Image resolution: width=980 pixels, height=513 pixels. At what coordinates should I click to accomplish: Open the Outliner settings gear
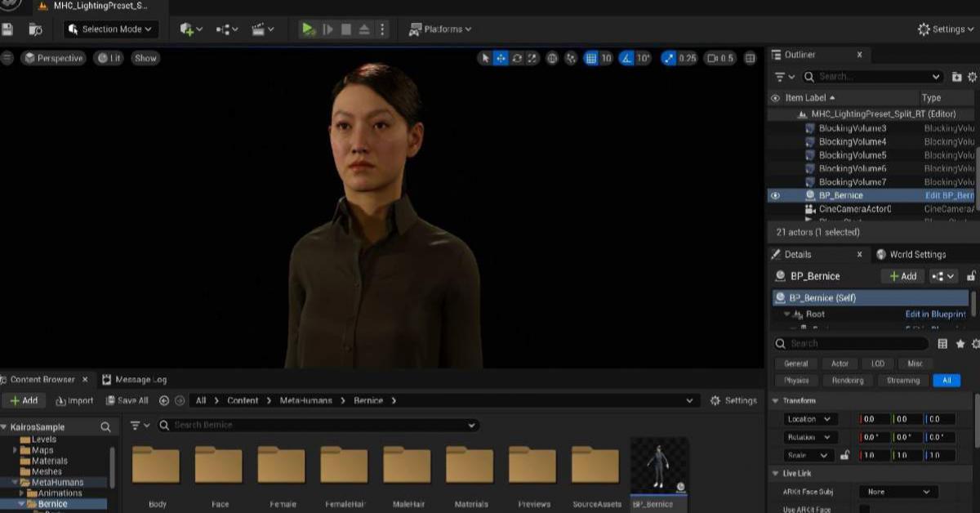click(972, 77)
